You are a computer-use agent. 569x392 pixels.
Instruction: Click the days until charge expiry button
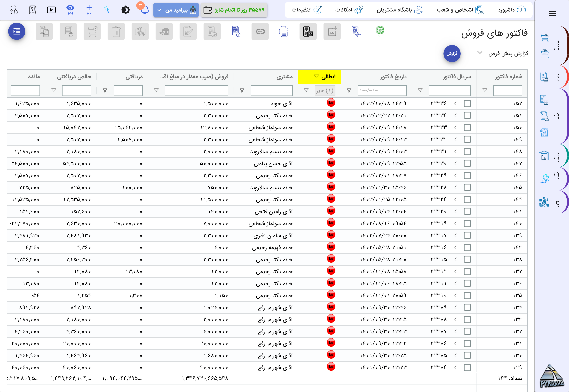coord(234,10)
